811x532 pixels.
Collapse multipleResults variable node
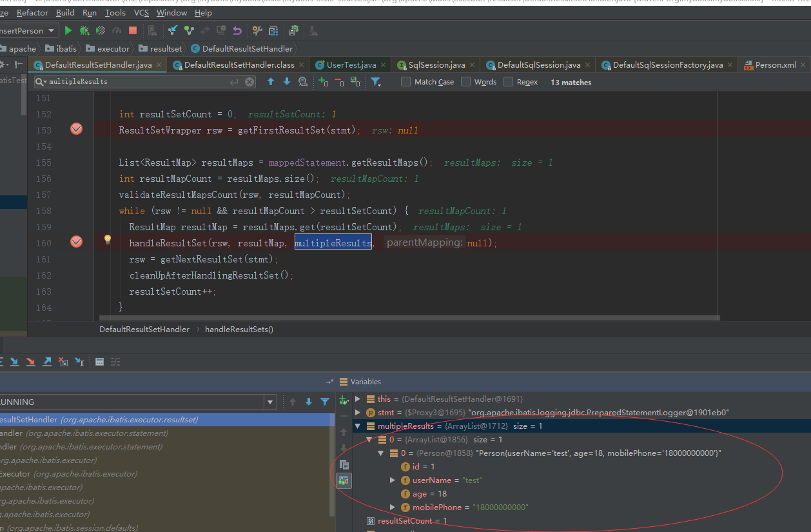(358, 426)
